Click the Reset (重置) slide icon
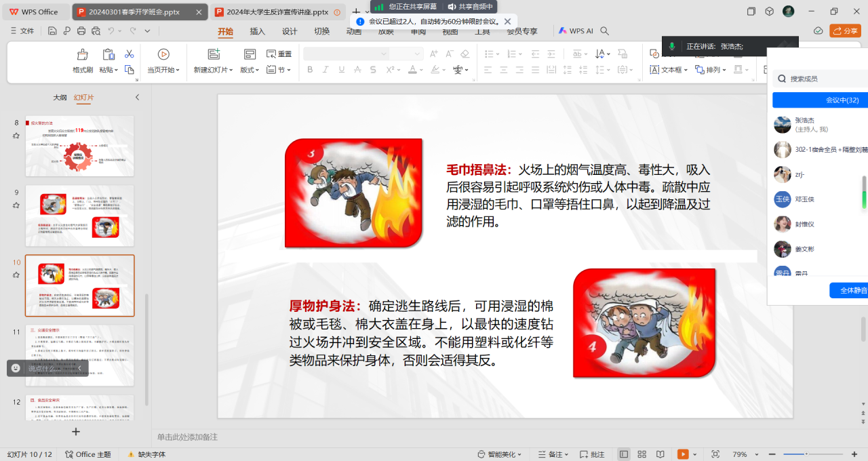Image resolution: width=868 pixels, height=461 pixels. tap(279, 54)
